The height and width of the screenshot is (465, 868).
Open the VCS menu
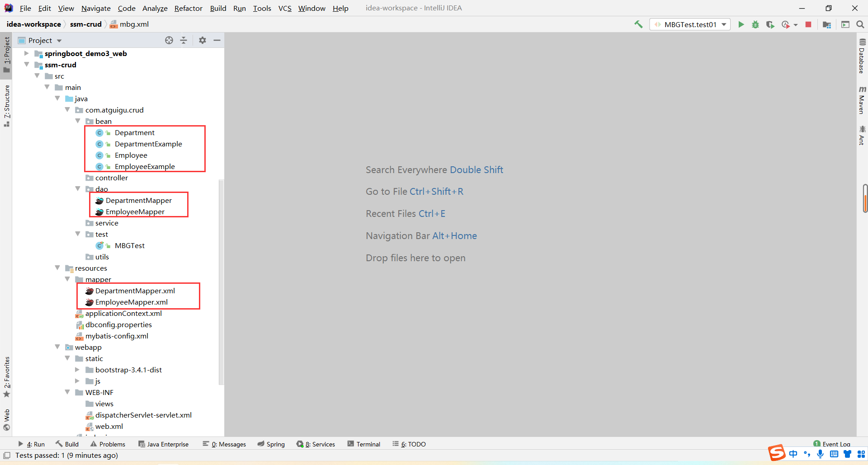[285, 8]
